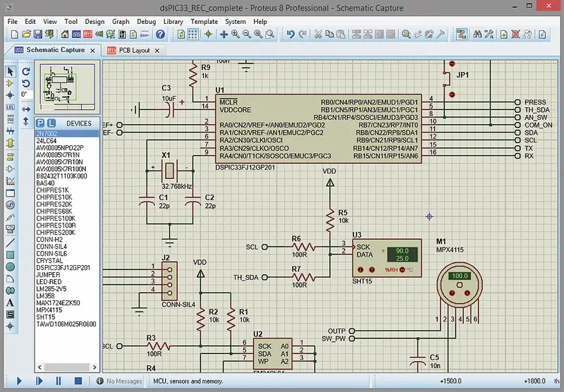Stop the simulation
Image resolution: width=564 pixels, height=392 pixels.
[x=78, y=381]
